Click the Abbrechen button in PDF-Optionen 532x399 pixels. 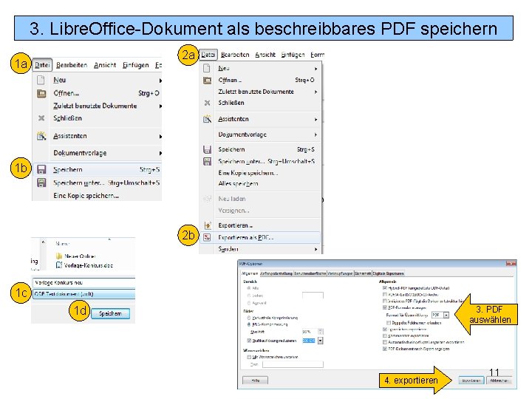(x=499, y=381)
